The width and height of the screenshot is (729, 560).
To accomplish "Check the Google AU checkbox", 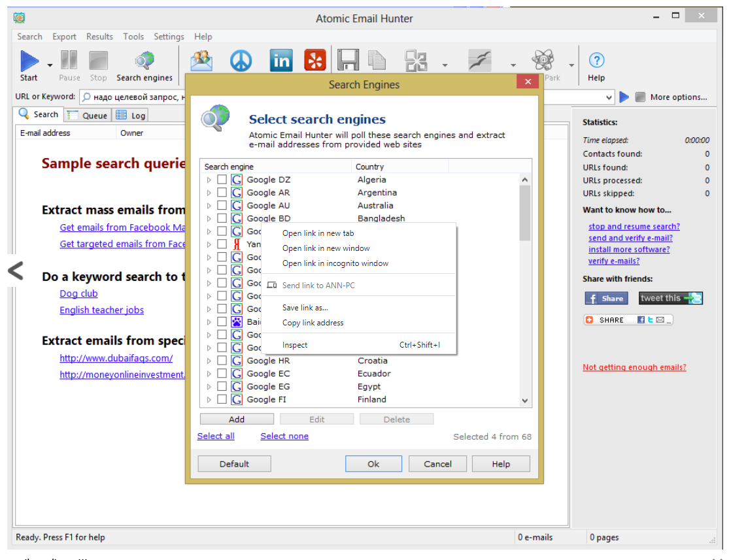I will click(221, 205).
